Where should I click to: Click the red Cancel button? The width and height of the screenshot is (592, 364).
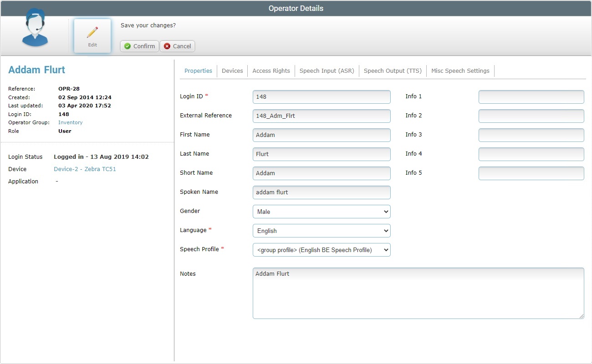[177, 46]
